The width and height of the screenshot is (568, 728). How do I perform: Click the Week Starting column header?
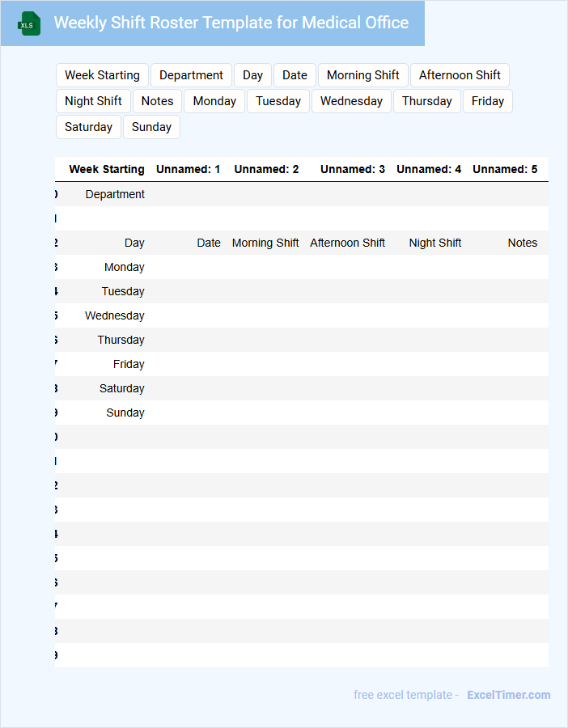pos(106,170)
